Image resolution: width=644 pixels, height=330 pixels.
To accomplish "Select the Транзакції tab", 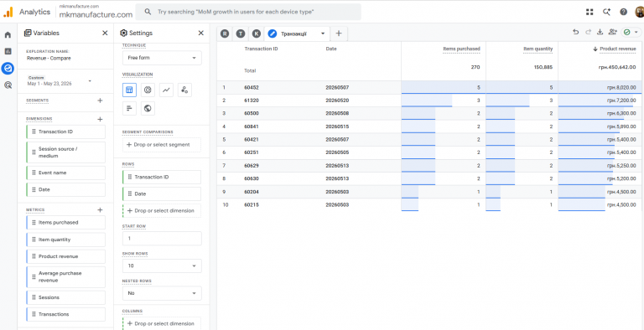I will 293,34.
